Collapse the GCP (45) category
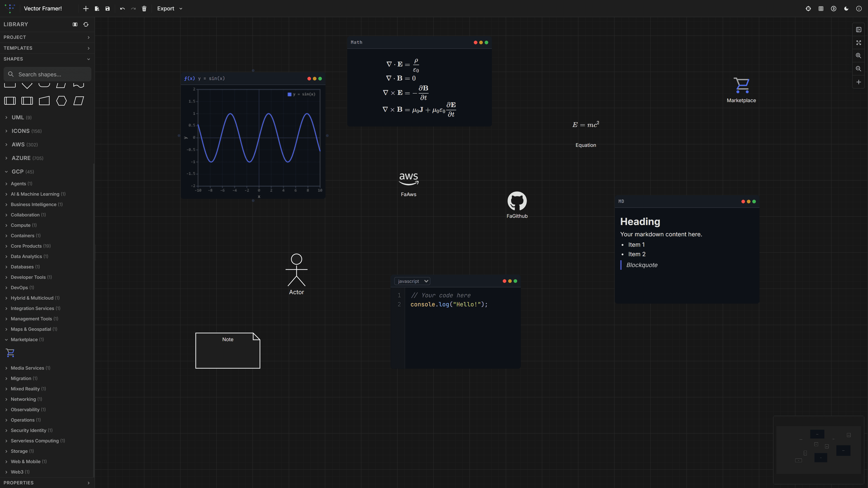This screenshot has width=868, height=488. [47, 171]
